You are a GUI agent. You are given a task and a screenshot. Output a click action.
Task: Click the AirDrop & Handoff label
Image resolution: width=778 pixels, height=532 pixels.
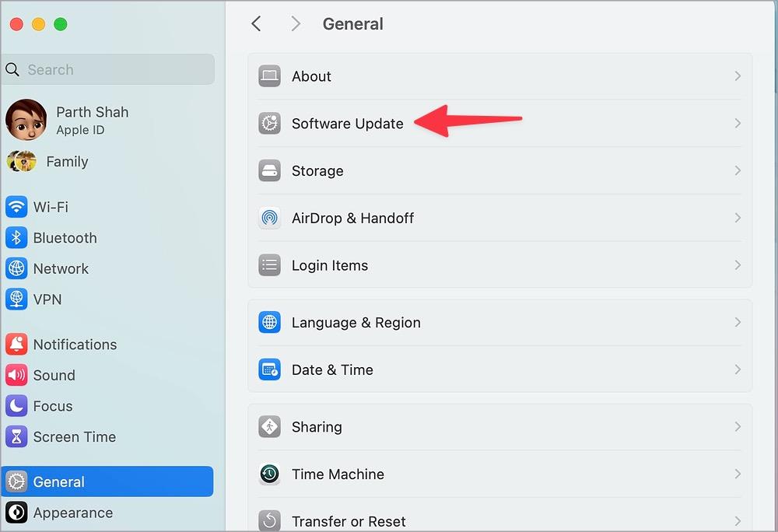[352, 218]
